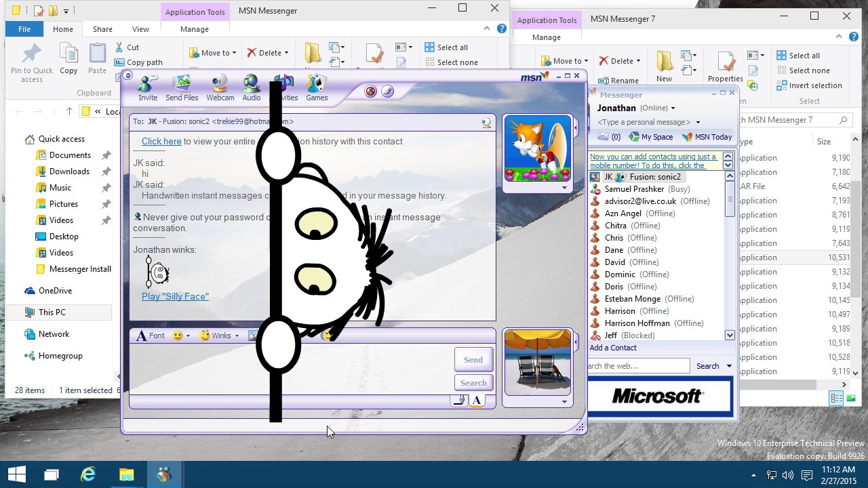This screenshot has height=488, width=868.
Task: Play the "Silly Face" wink
Action: point(174,296)
